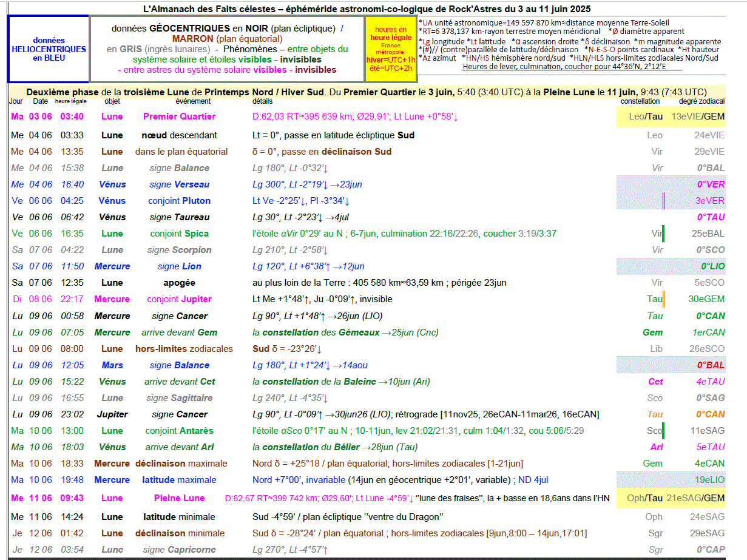Click the "détails" column header
The width and height of the screenshot is (747, 560).
coord(263,101)
